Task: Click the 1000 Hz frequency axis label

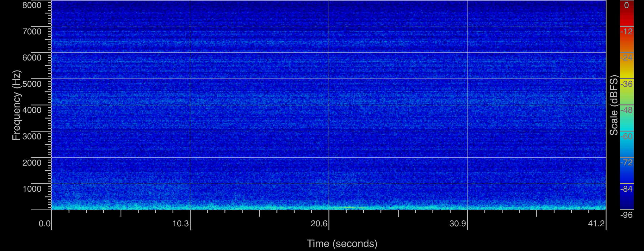Action: pyautogui.click(x=32, y=189)
